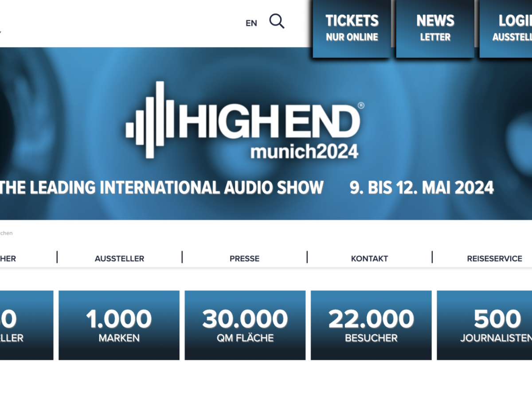Open the Newsletter button
Screen dimensions: 532x399
(435, 28)
